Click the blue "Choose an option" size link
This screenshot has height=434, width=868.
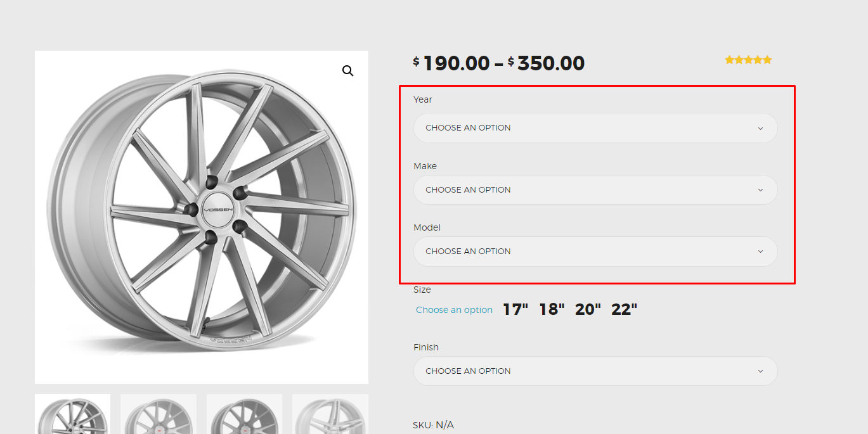pos(454,310)
